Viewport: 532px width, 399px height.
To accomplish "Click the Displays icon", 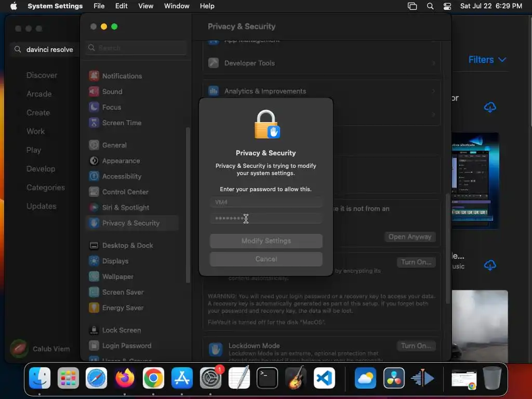I will pyautogui.click(x=94, y=261).
